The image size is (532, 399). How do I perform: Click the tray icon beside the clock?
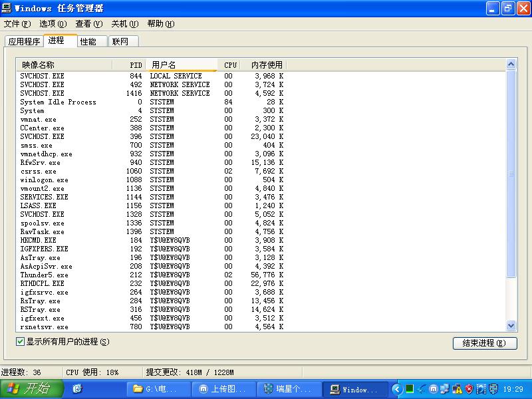tap(493, 389)
